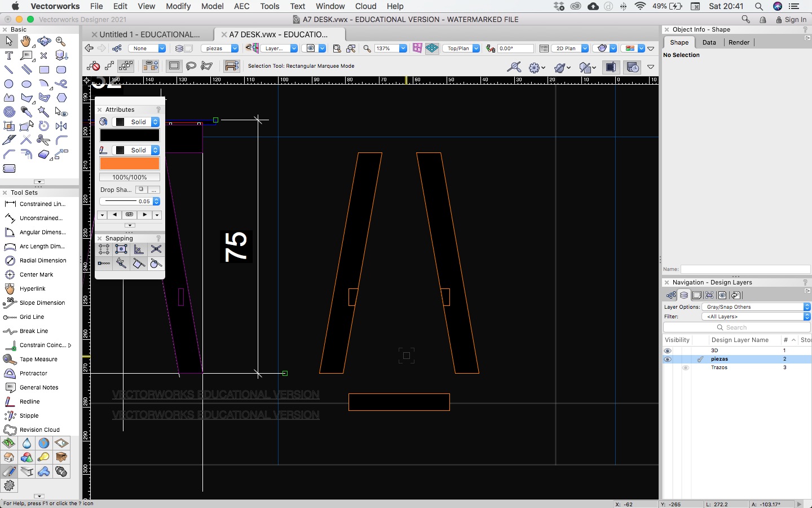Viewport: 812px width, 508px height.
Task: Open the active layer dropdown showing piezas
Action: pos(220,49)
